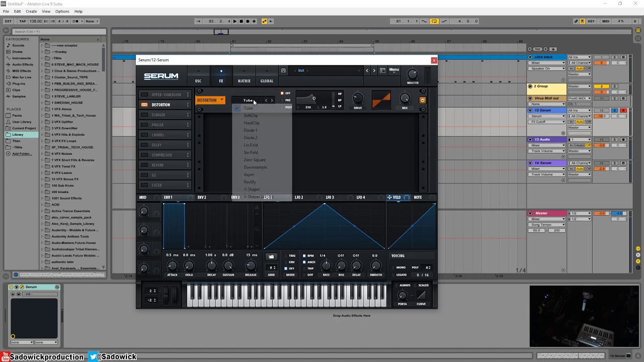Go to previous Serum preset arrow
Screen dimensions: 644x362
click(367, 70)
